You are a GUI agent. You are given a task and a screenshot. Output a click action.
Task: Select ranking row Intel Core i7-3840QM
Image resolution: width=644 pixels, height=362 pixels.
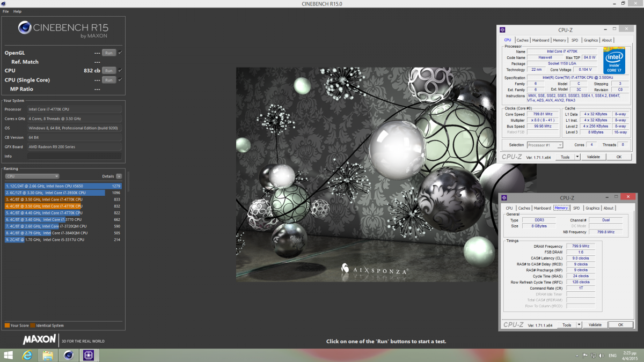63,233
